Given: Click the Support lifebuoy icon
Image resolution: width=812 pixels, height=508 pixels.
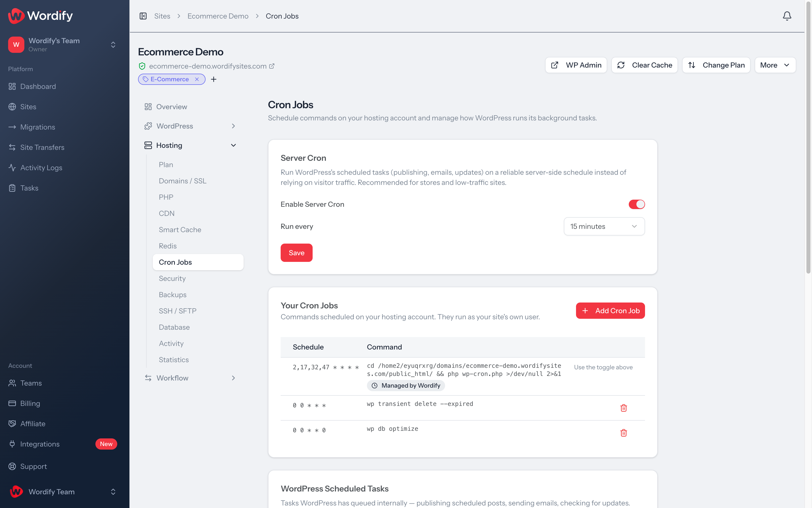Looking at the screenshot, I should (12, 466).
